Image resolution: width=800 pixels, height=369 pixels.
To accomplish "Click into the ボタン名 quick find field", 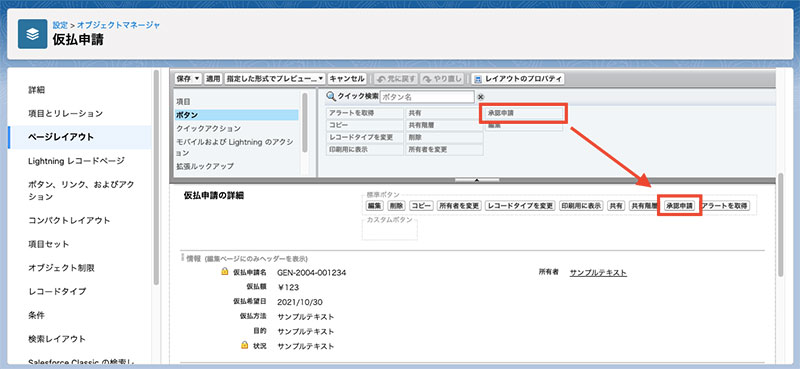I will click(427, 96).
